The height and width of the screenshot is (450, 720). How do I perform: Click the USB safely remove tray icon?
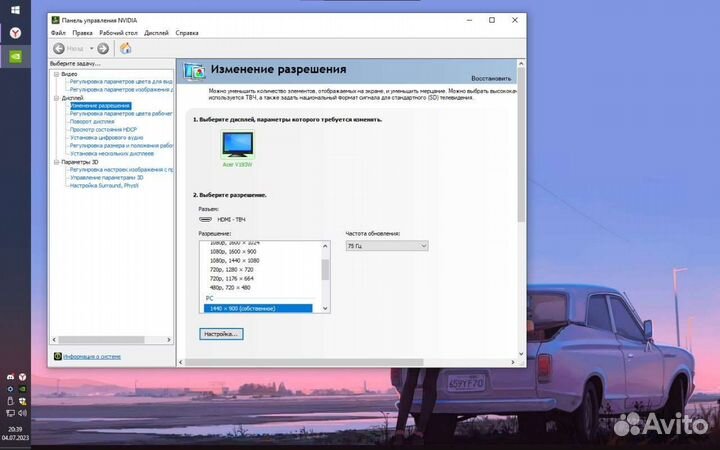tap(10, 401)
